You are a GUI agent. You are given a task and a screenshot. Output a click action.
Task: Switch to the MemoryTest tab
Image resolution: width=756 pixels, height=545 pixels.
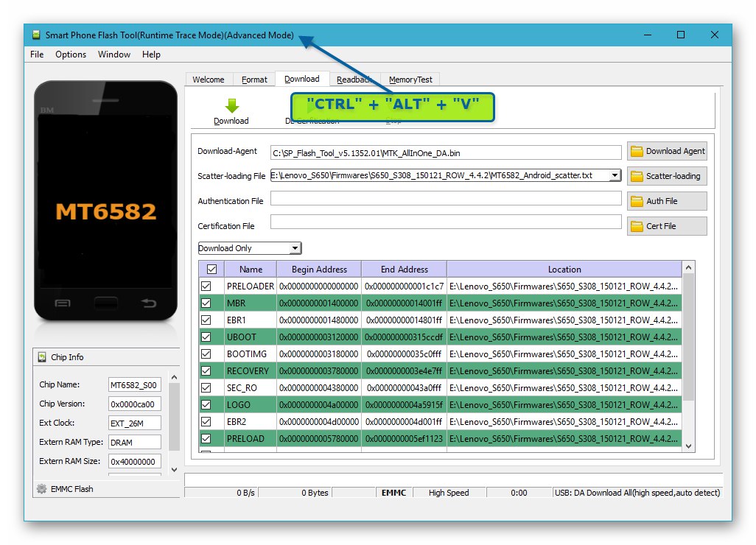coord(412,80)
